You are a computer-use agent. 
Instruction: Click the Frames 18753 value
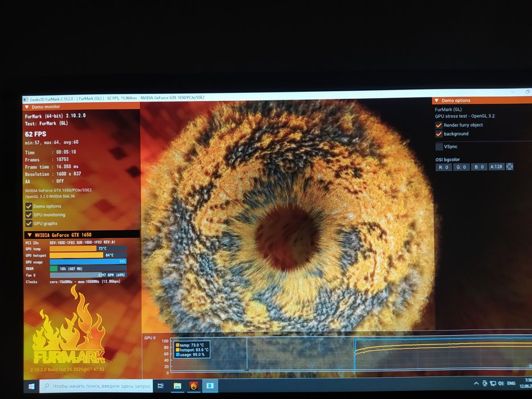[62, 159]
